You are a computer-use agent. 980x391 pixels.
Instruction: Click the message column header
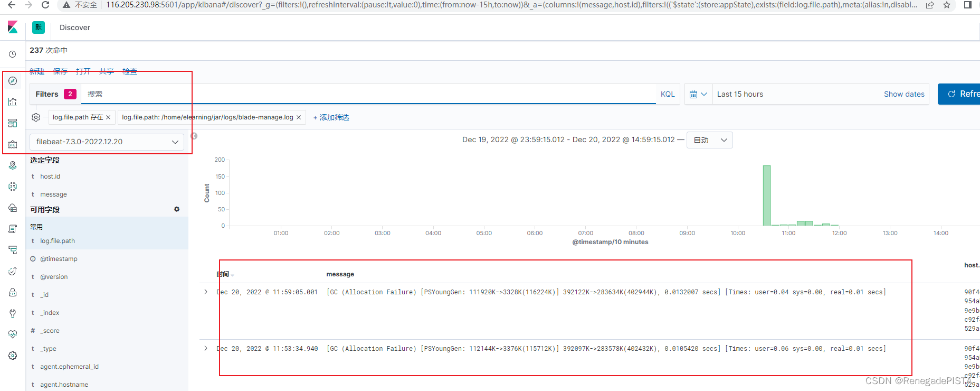[340, 274]
